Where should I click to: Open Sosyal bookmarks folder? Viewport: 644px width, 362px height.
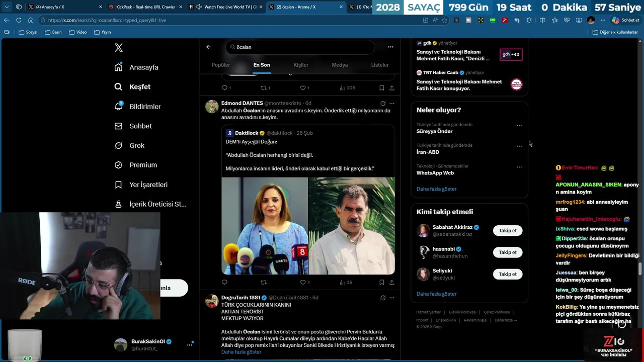28,32
